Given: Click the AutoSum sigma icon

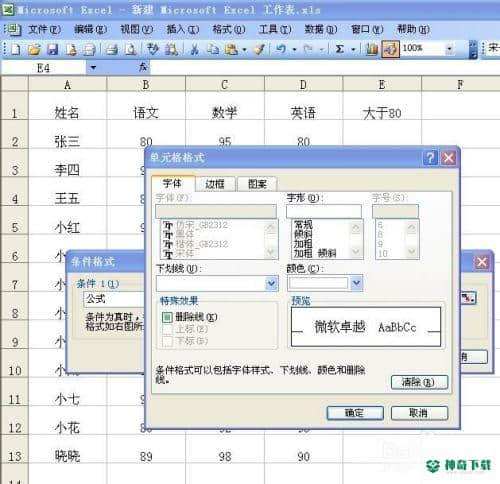Looking at the screenshot, I should click(x=340, y=49).
